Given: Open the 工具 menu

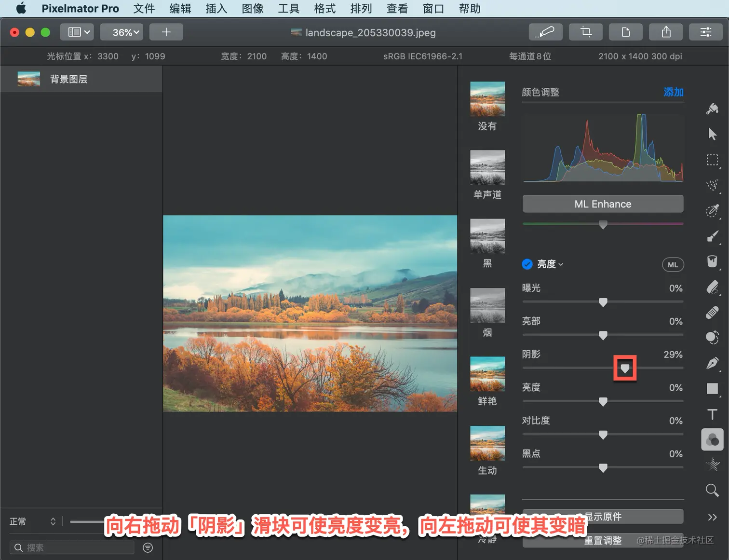Looking at the screenshot, I should 289,8.
